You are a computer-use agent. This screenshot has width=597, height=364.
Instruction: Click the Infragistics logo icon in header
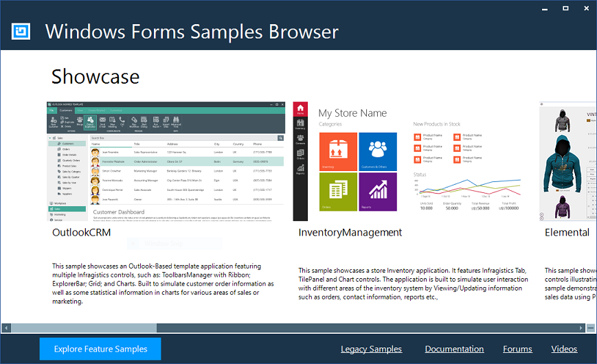click(x=21, y=32)
